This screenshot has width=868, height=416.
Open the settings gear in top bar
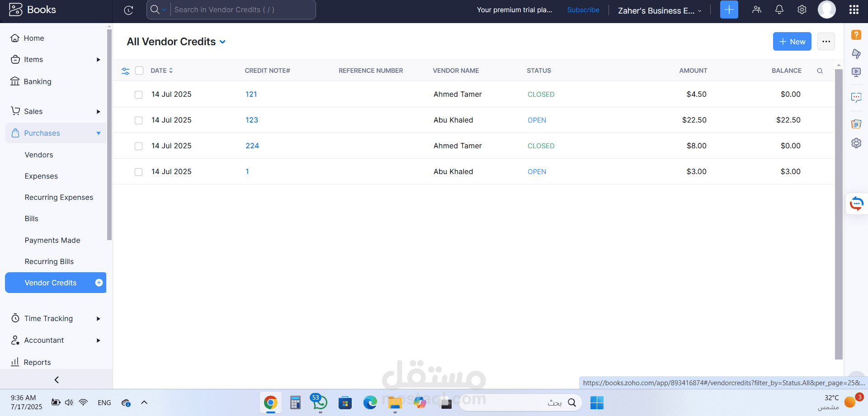(x=802, y=9)
